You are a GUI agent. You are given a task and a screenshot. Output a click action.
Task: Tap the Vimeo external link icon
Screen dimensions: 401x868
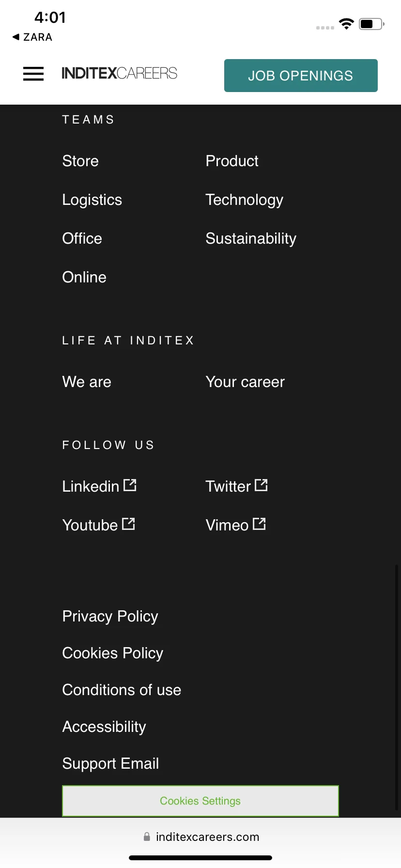[x=259, y=524]
